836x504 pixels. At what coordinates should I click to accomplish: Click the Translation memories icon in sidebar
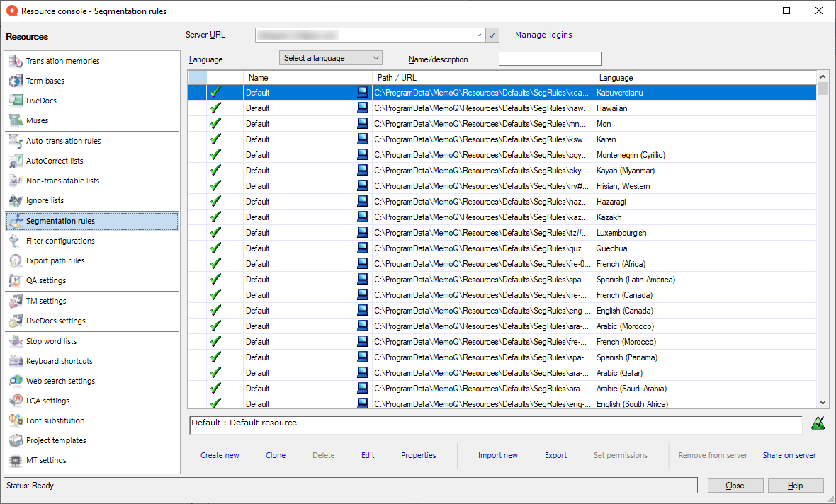16,62
